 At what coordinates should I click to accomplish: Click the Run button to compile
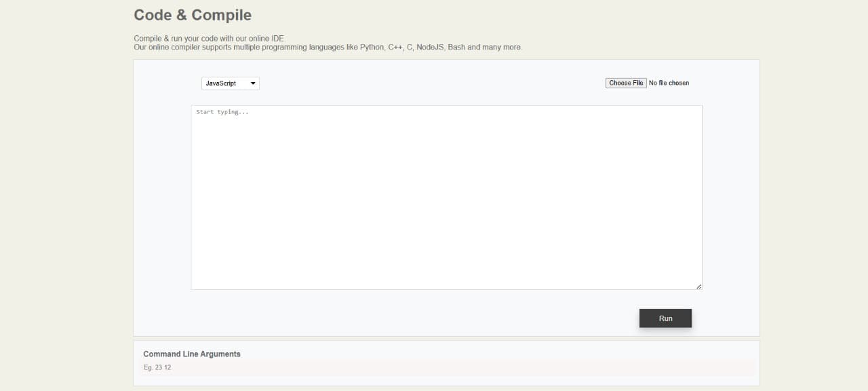(665, 318)
